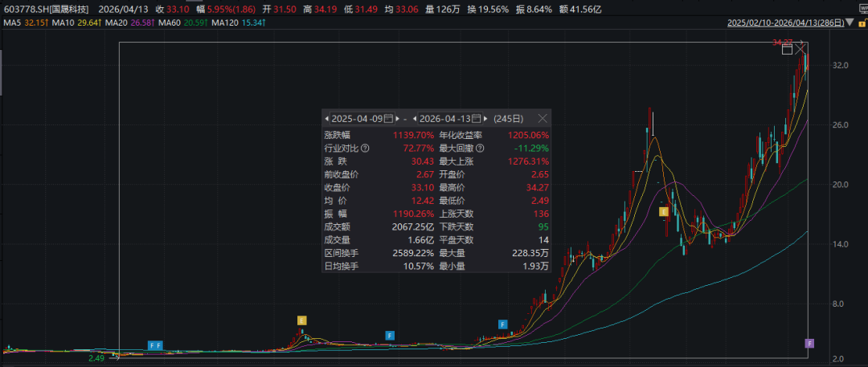Click the purple F marker at chart's right edge

(x=809, y=343)
